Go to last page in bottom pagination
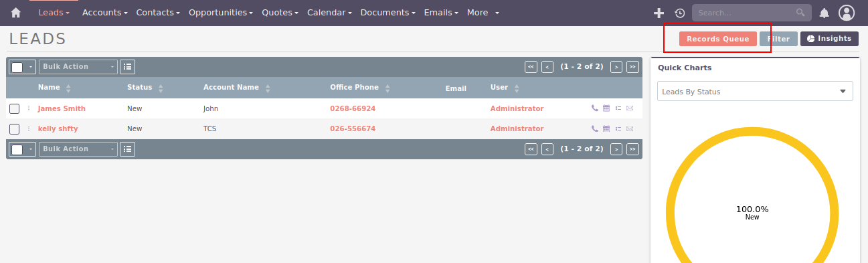This screenshot has height=263, width=868. [x=632, y=149]
